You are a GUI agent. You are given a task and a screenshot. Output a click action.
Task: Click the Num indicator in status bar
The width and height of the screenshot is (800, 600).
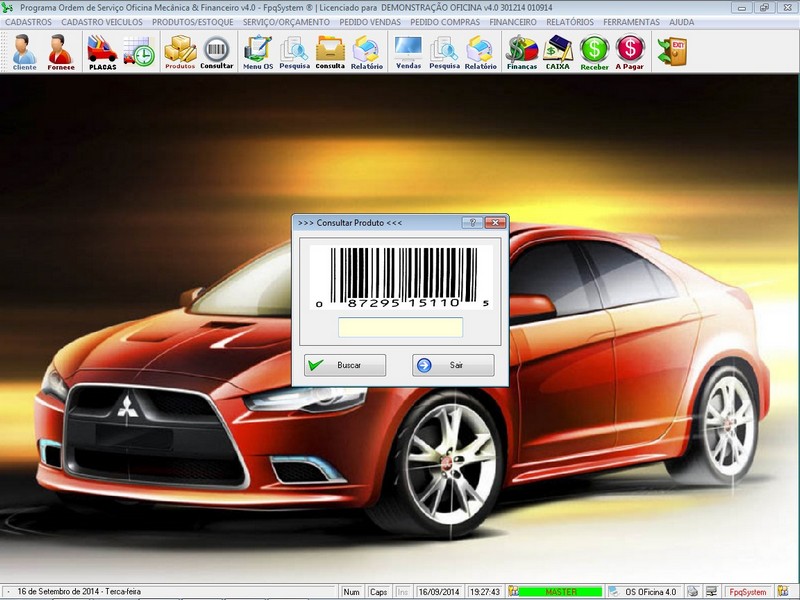pyautogui.click(x=351, y=592)
